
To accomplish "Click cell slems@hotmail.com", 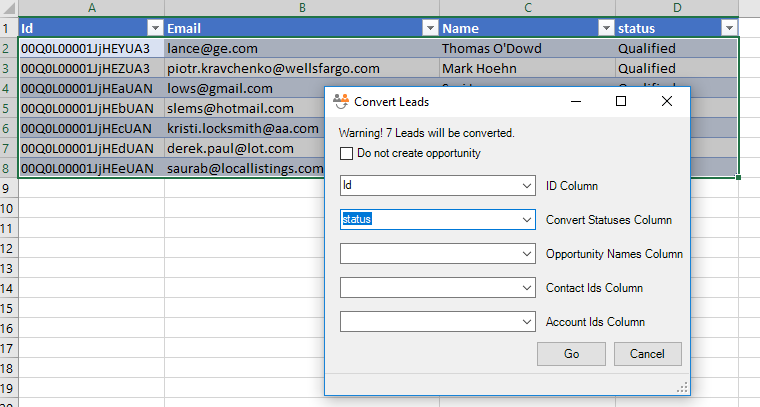I will coord(244,109).
